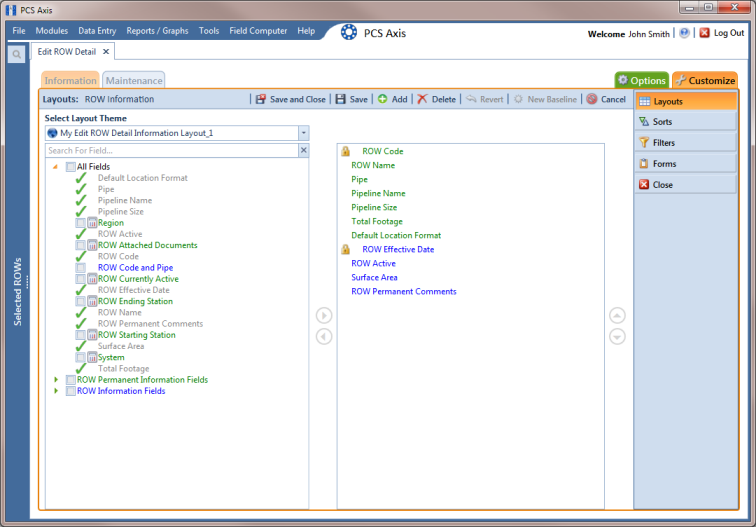Expand ROW Permanent Information Fields node
Screen dimensions: 756x527
[56, 380]
